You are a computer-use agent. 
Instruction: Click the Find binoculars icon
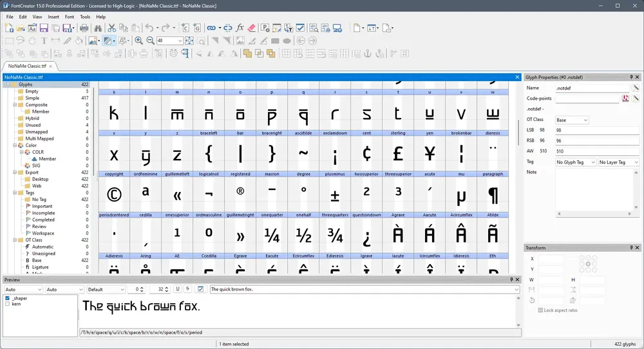98,28
